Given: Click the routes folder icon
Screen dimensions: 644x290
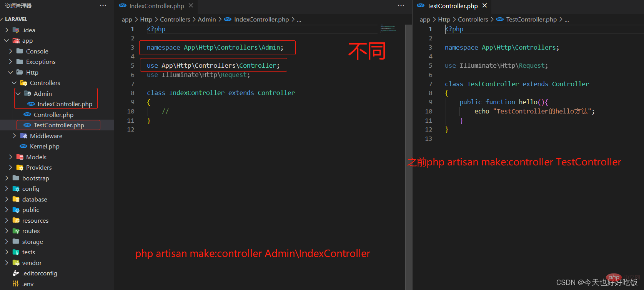Looking at the screenshot, I should (16, 231).
